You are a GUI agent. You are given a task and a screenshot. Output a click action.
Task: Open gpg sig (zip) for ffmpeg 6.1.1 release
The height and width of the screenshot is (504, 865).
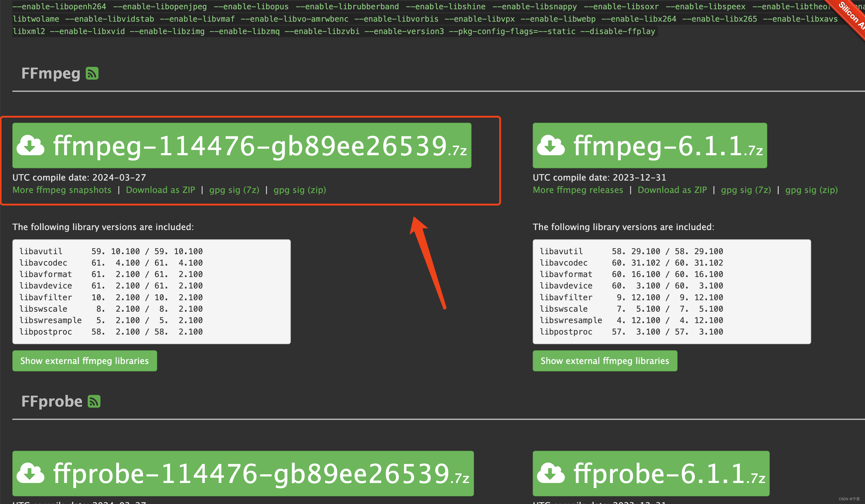tap(811, 190)
